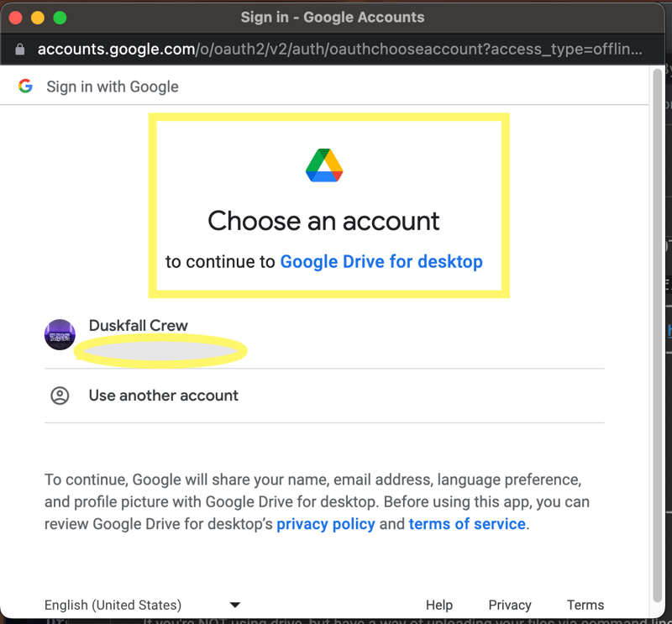
Task: Open the Help footer link
Action: coord(438,605)
